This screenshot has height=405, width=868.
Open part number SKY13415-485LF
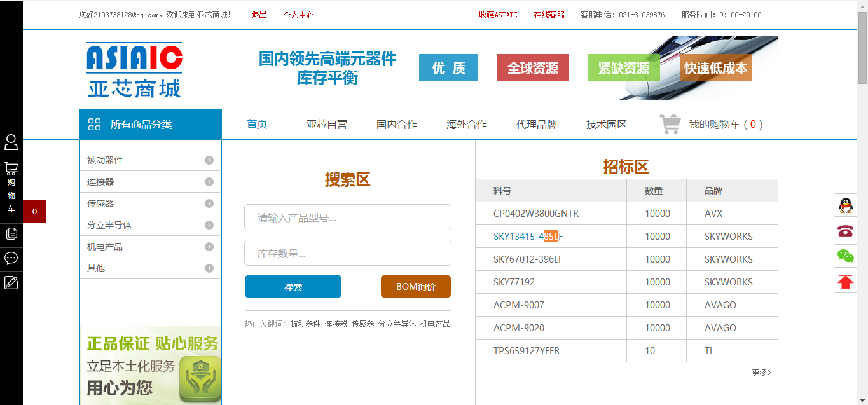(x=528, y=237)
